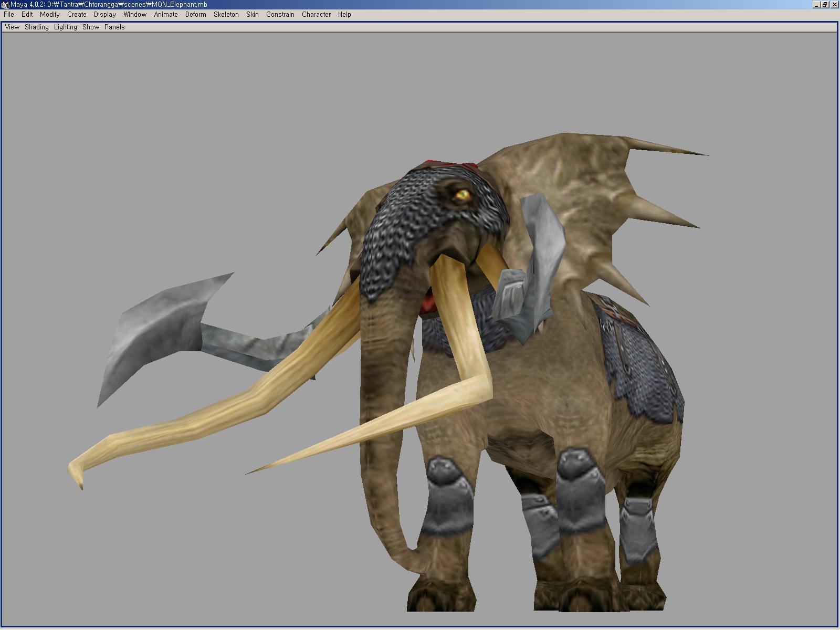Select the Skeleton menu
Image resolution: width=840 pixels, height=630 pixels.
pos(226,14)
